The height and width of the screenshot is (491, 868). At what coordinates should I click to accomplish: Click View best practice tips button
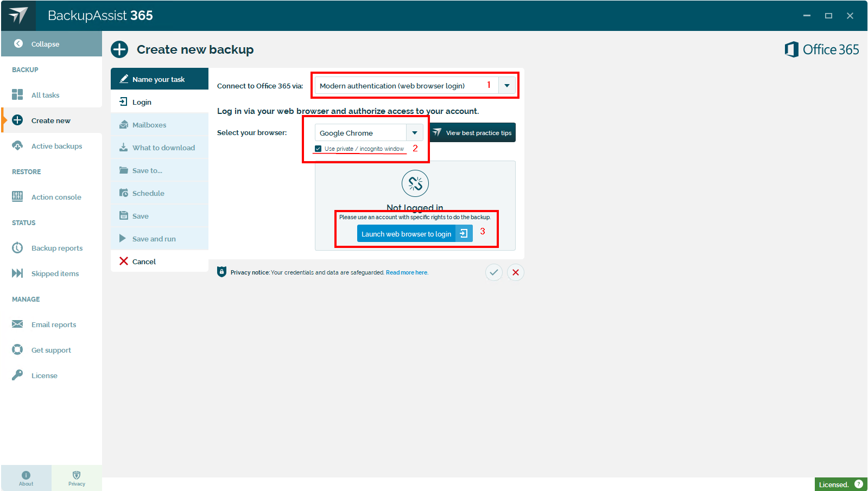tap(473, 132)
